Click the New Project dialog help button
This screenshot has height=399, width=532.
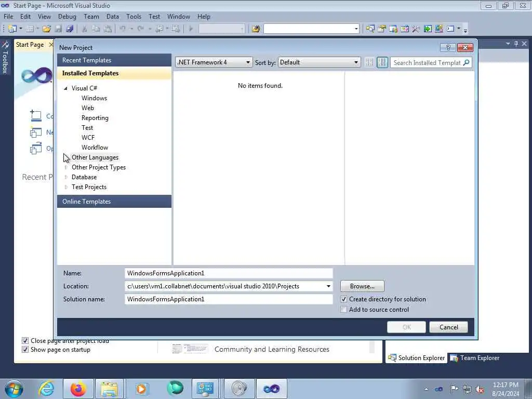click(447, 47)
